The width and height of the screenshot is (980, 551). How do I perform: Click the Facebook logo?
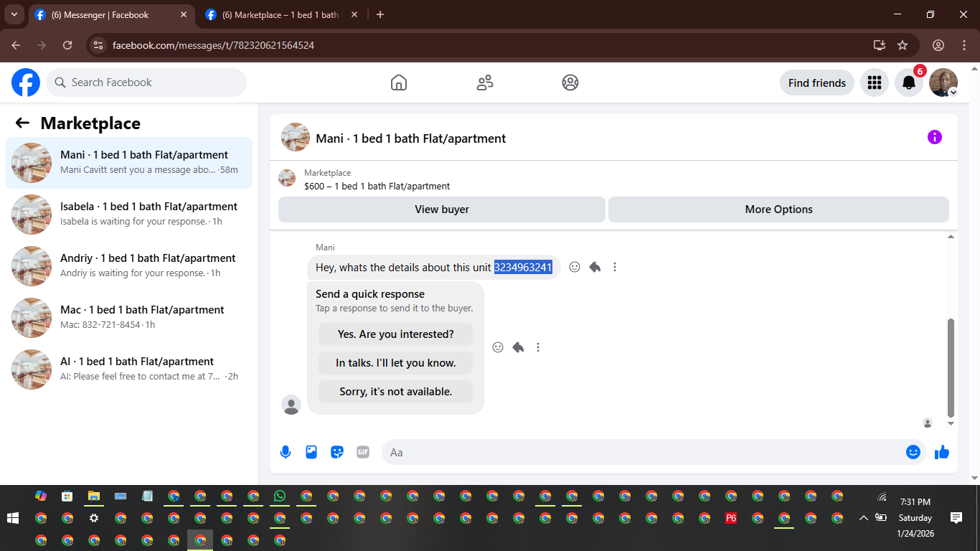click(x=26, y=83)
